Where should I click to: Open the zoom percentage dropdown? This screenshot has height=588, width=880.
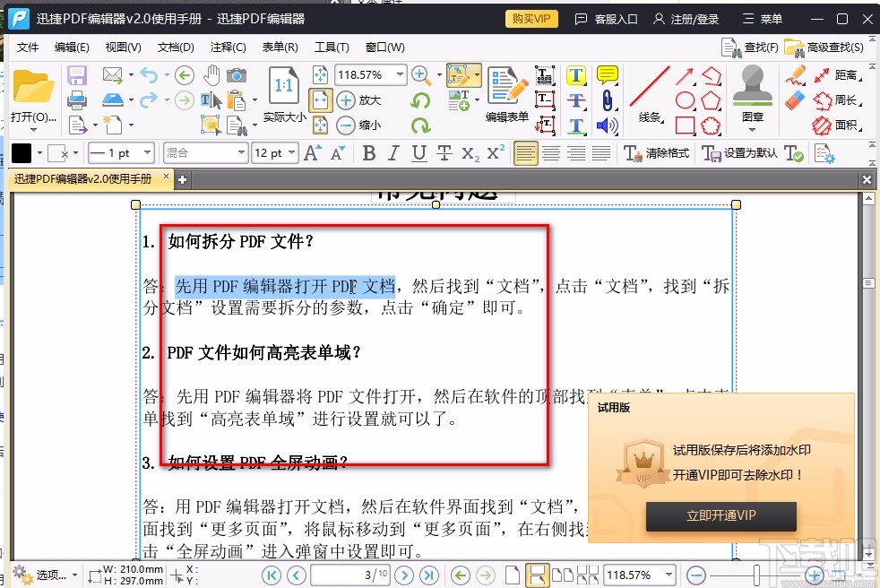(398, 75)
